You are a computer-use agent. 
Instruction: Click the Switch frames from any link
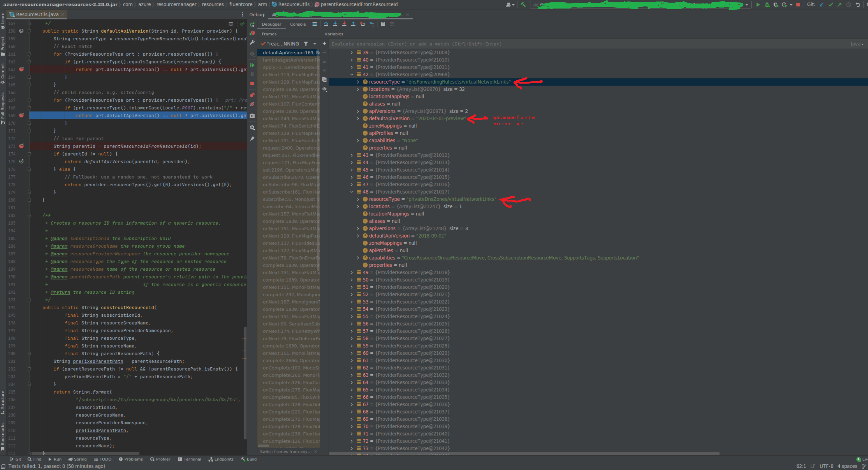pyautogui.click(x=284, y=451)
